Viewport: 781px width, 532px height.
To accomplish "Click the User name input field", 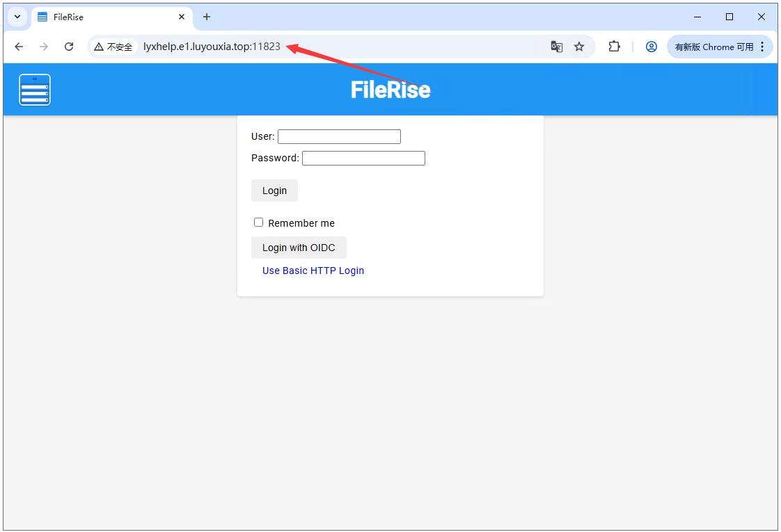I will pyautogui.click(x=339, y=136).
